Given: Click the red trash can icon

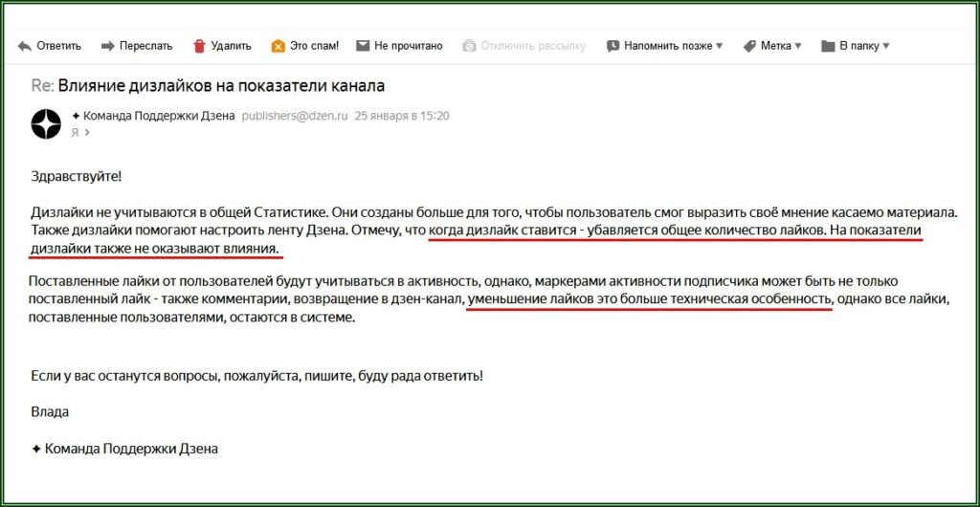Looking at the screenshot, I should 199,46.
